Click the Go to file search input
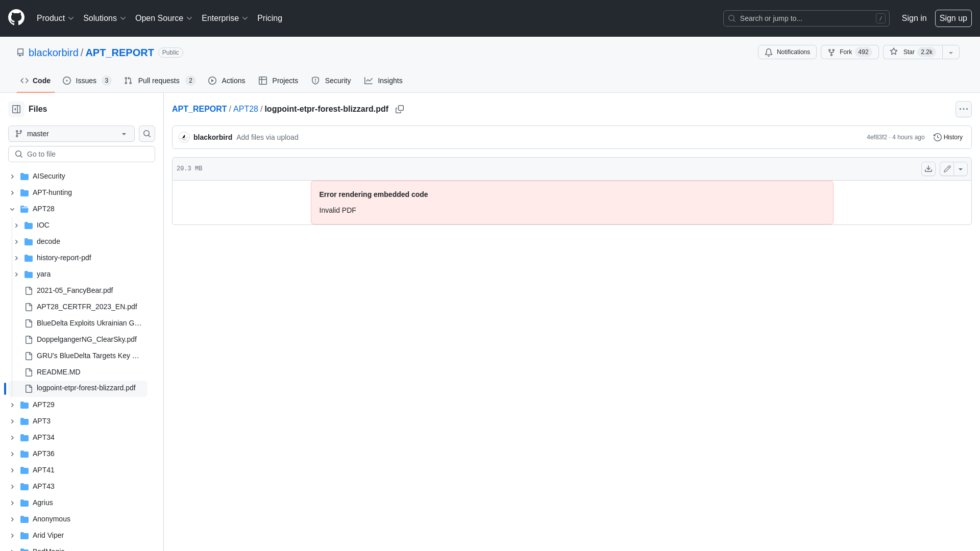The width and height of the screenshot is (980, 551). [x=82, y=154]
